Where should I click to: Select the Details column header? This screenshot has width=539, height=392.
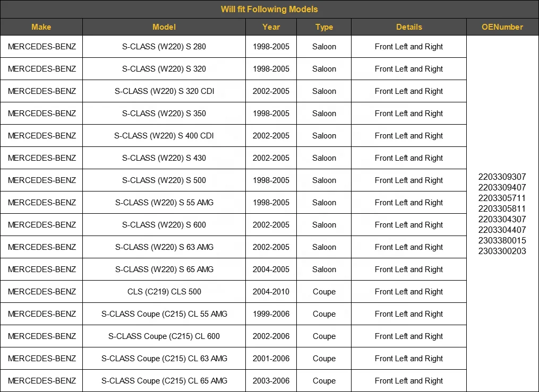point(409,27)
